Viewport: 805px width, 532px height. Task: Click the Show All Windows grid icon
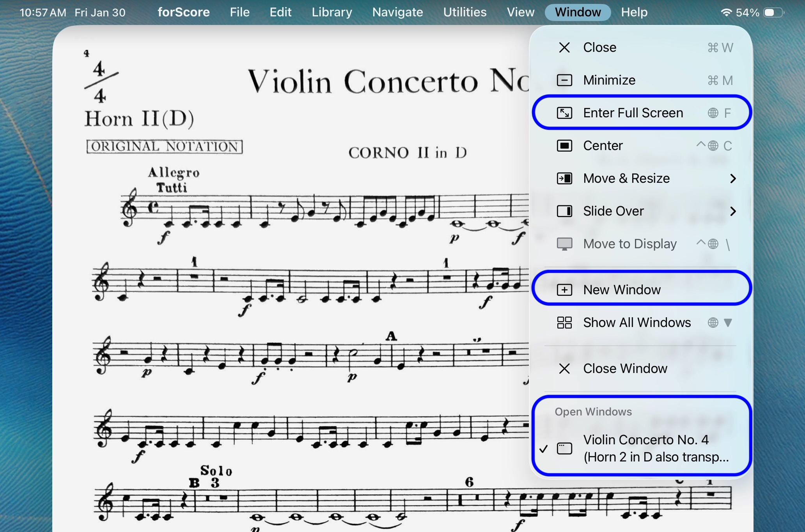564,323
